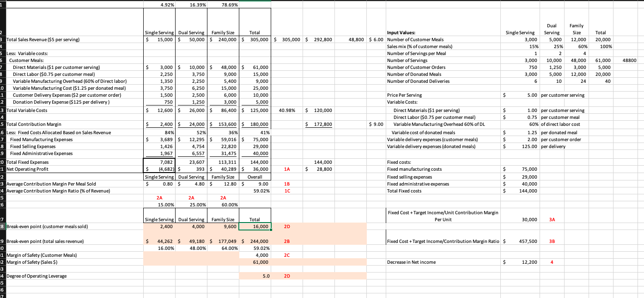Select the Family Size value of 240,000
Screen dimensions: 644x298
(224, 39)
